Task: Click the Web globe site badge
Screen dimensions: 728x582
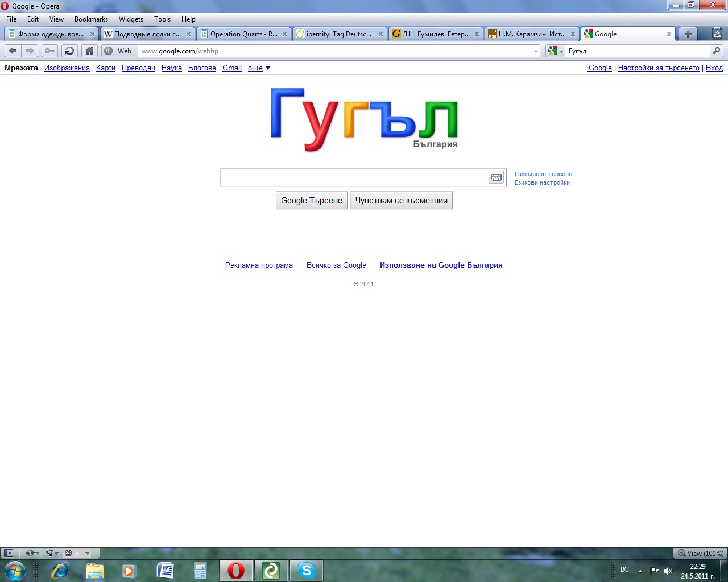Action: [118, 51]
